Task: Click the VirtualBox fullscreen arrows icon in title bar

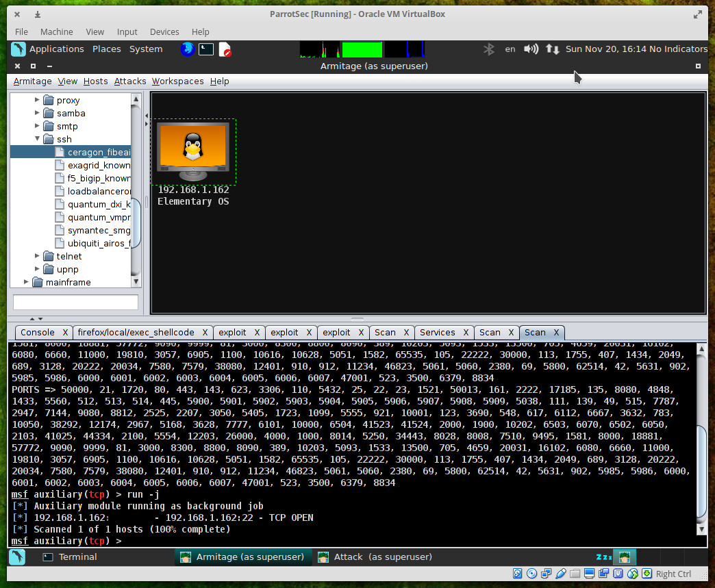Action: pos(698,14)
